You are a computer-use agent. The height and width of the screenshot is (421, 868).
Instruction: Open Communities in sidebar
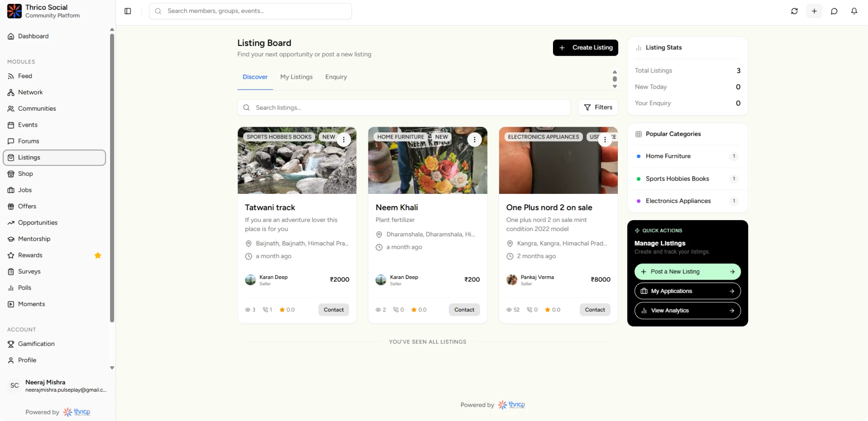click(54, 109)
